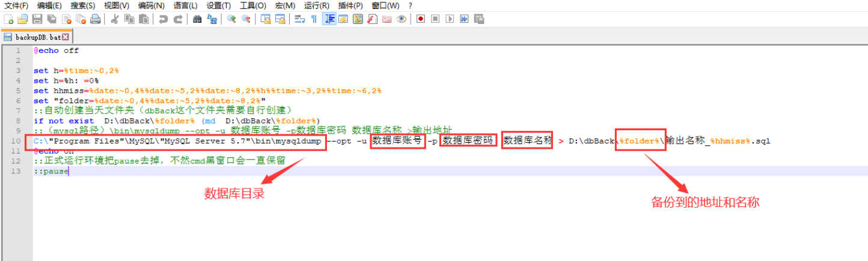Stop macro recording

[435, 19]
